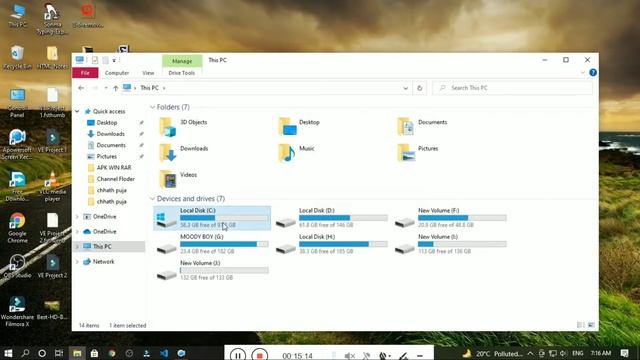Image resolution: width=640 pixels, height=360 pixels.
Task: Open the Pictures folder in Folders section
Action: pyautogui.click(x=418, y=153)
